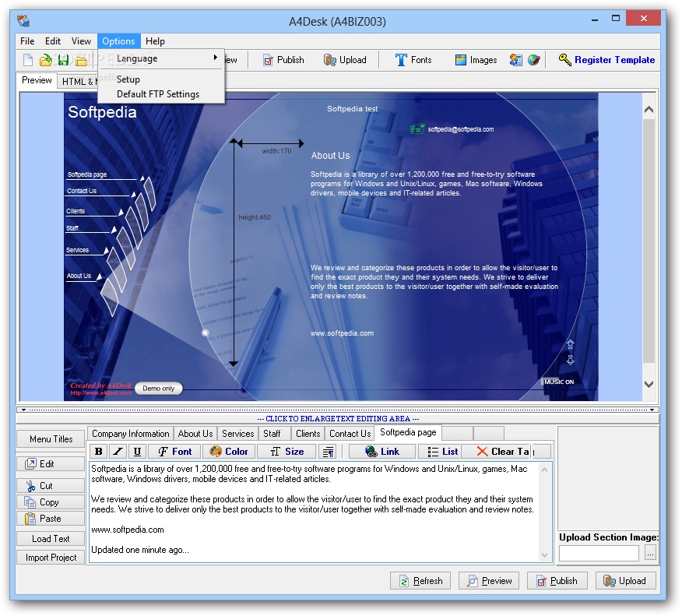This screenshot has width=682, height=616.
Task: Insert a Link in the text
Action: point(382,452)
